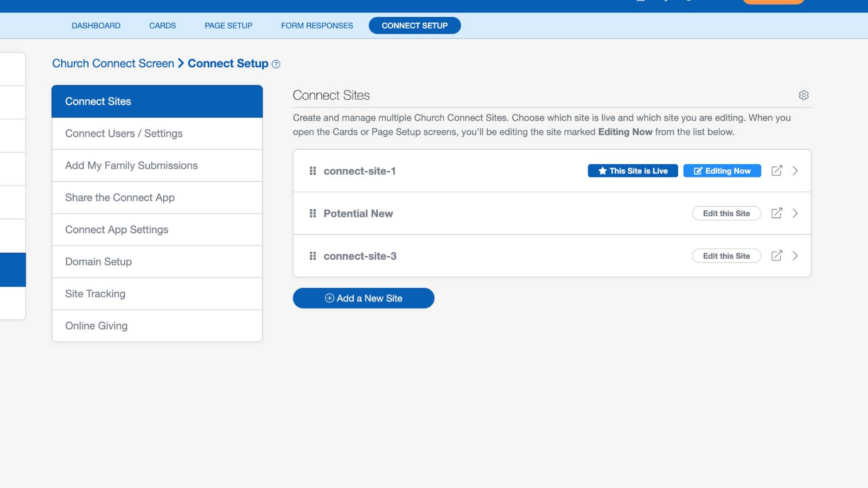The height and width of the screenshot is (488, 868).
Task: Click Edit this Site for Potential New
Action: click(x=726, y=213)
